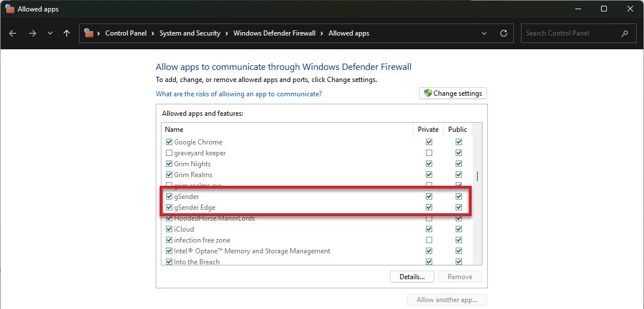
Task: Go up one folder level arrow
Action: click(66, 33)
